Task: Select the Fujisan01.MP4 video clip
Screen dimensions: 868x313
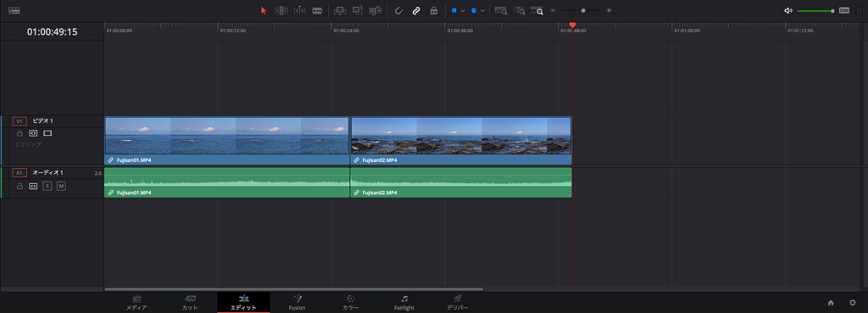Action: (x=227, y=141)
